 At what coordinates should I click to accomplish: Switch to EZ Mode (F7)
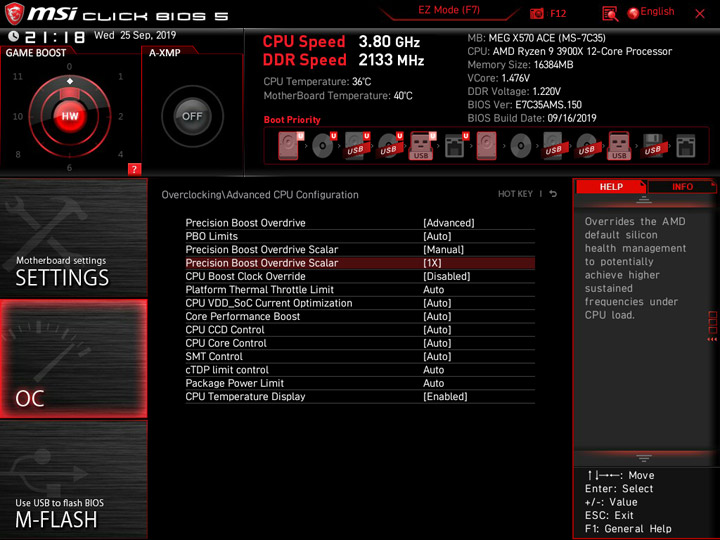449,11
